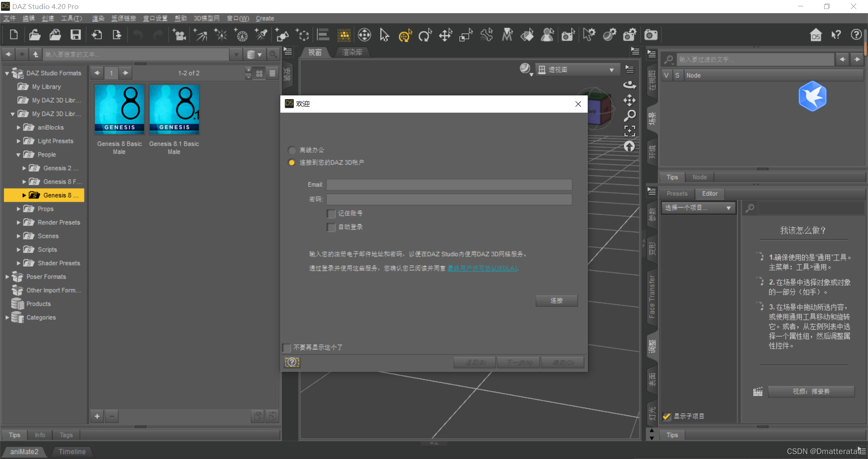The width and height of the screenshot is (868, 459).
Task: Select the Rotate tool
Action: coord(425,35)
